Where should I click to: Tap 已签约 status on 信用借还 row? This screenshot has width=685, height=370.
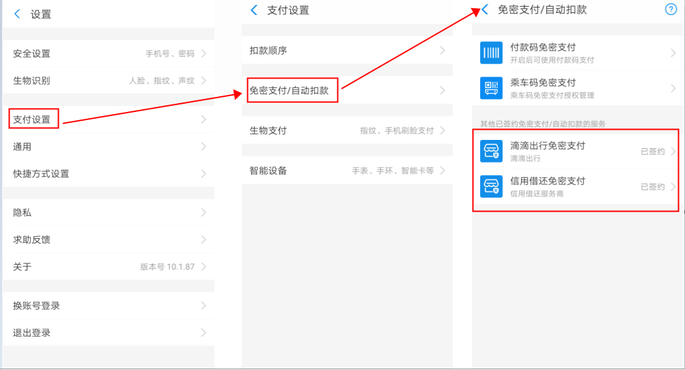653,187
